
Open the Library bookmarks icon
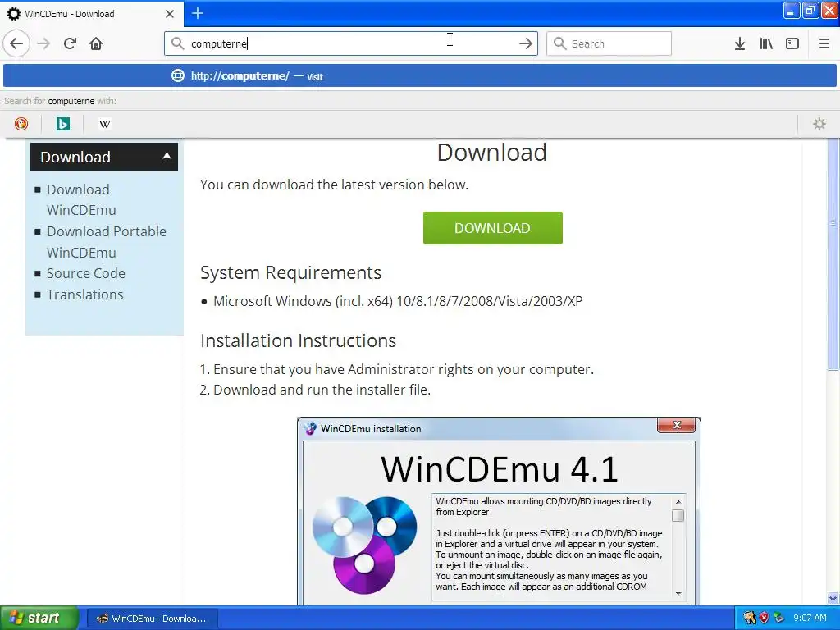pos(766,43)
